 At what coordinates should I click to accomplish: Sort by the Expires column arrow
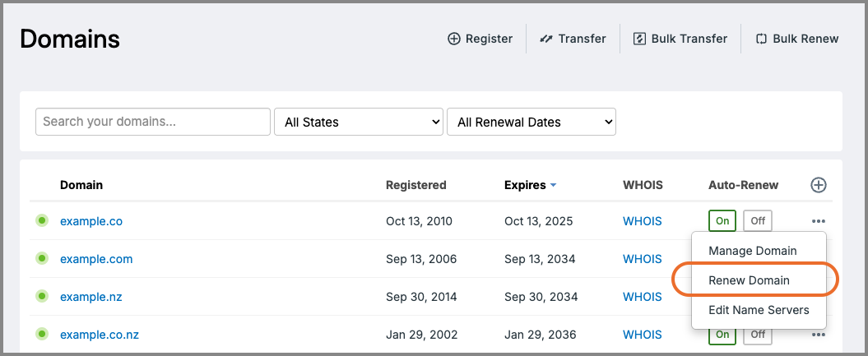coord(554,185)
